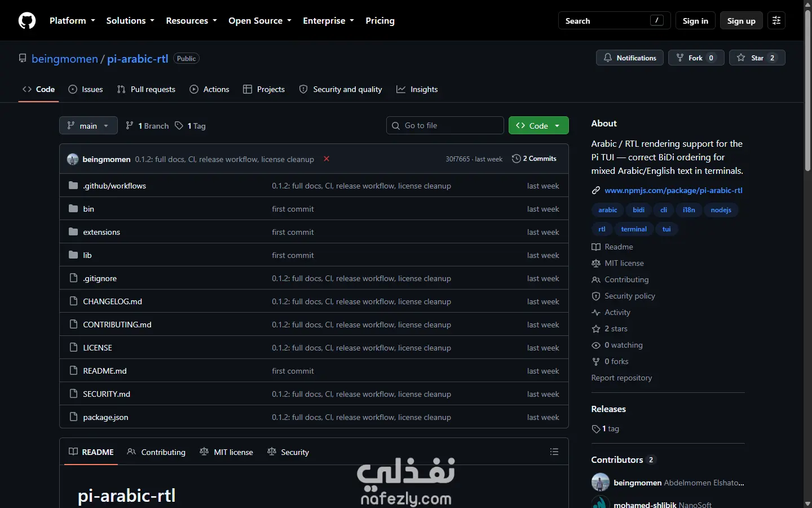Open the CHANGELOG.md file

[x=113, y=301]
